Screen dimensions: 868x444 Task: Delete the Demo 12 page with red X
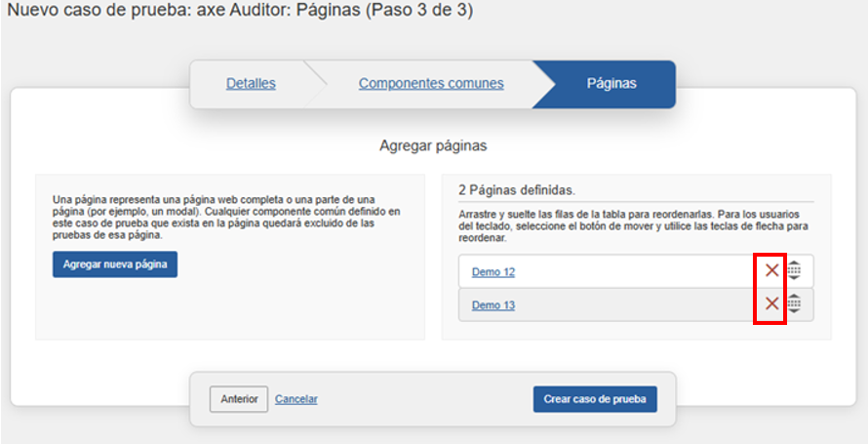[771, 271]
